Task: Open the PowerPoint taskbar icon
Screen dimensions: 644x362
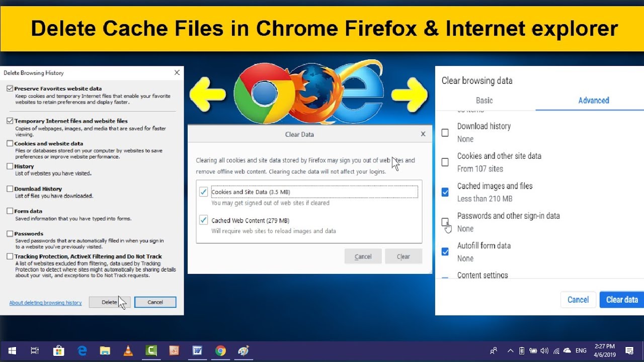Action: [x=174, y=350]
